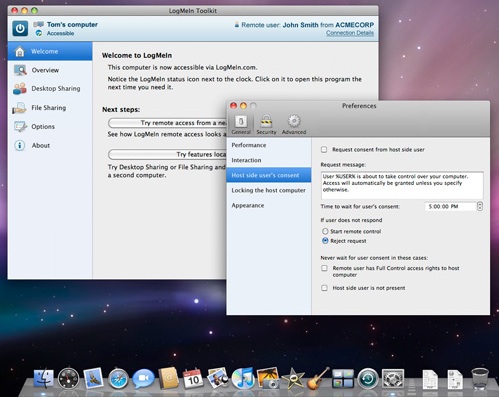Open Mail eagle stamp icon in Dock
Viewport: 499px width, 397px height.
click(93, 378)
